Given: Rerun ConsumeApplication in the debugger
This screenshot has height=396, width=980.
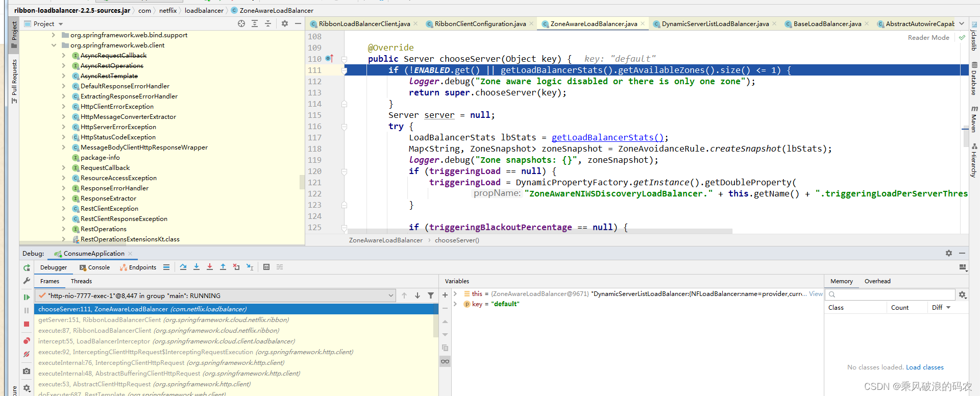Looking at the screenshot, I should coord(27,267).
